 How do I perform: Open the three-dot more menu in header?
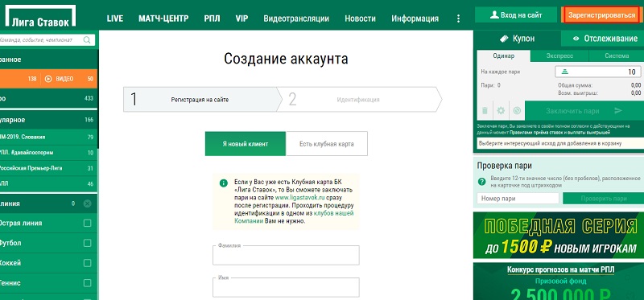click(x=458, y=18)
